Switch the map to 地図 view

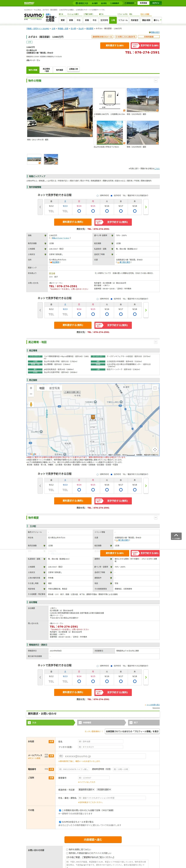tap(42, 388)
